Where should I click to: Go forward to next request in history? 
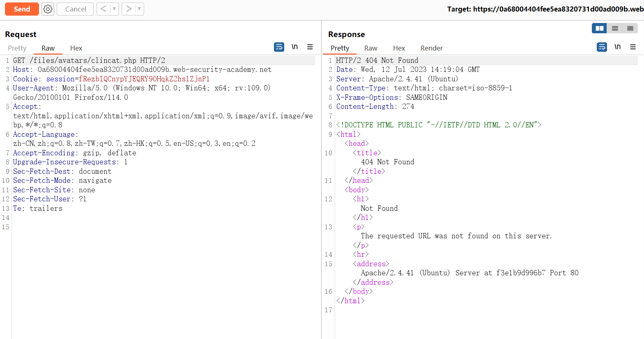click(x=129, y=9)
